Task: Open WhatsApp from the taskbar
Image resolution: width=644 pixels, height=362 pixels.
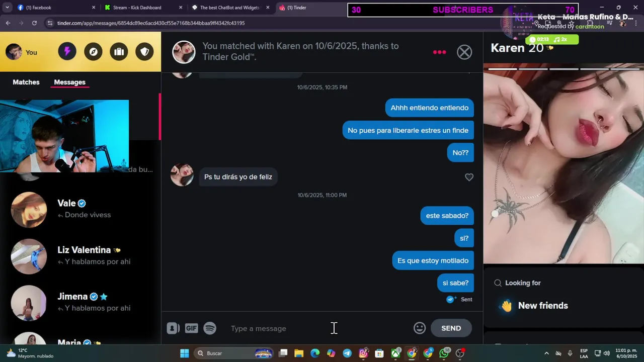Action: click(444, 353)
